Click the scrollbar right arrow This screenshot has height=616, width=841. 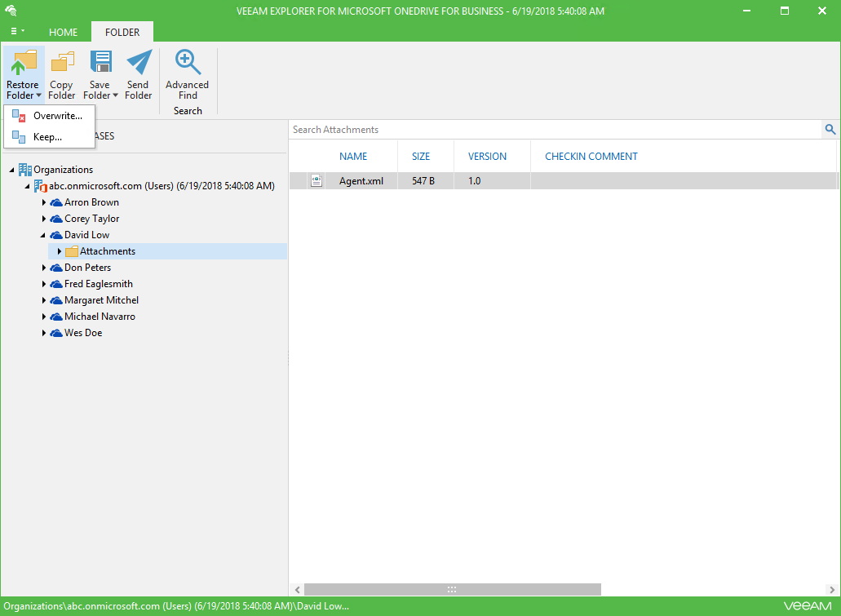832,590
